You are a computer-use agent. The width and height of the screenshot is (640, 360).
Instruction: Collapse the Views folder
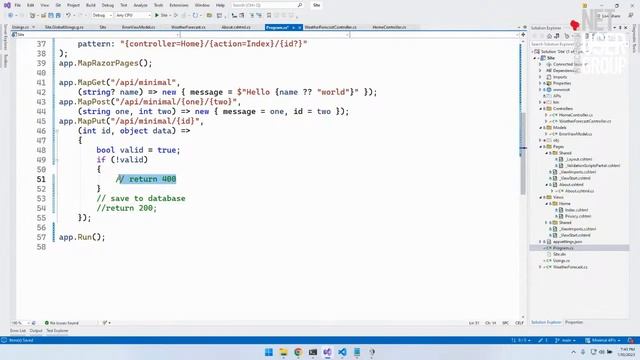pyautogui.click(x=540, y=197)
